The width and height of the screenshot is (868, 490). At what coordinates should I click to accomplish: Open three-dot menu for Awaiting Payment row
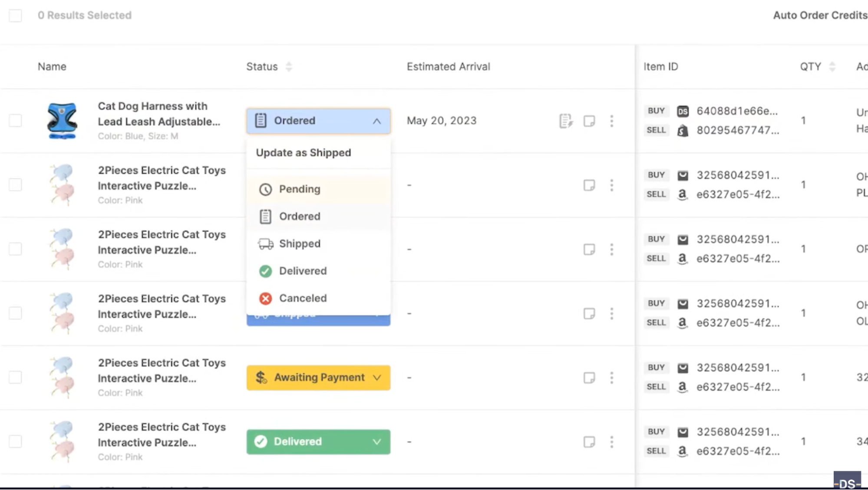612,378
